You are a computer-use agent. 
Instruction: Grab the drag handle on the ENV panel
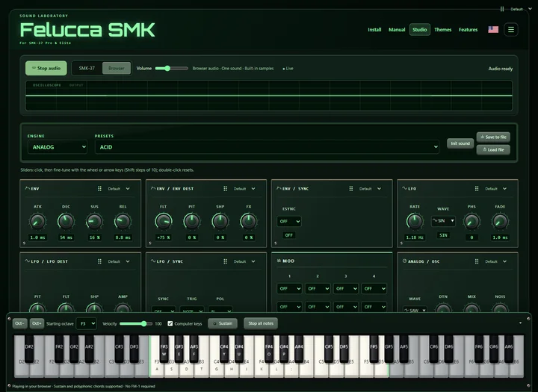[x=99, y=189]
